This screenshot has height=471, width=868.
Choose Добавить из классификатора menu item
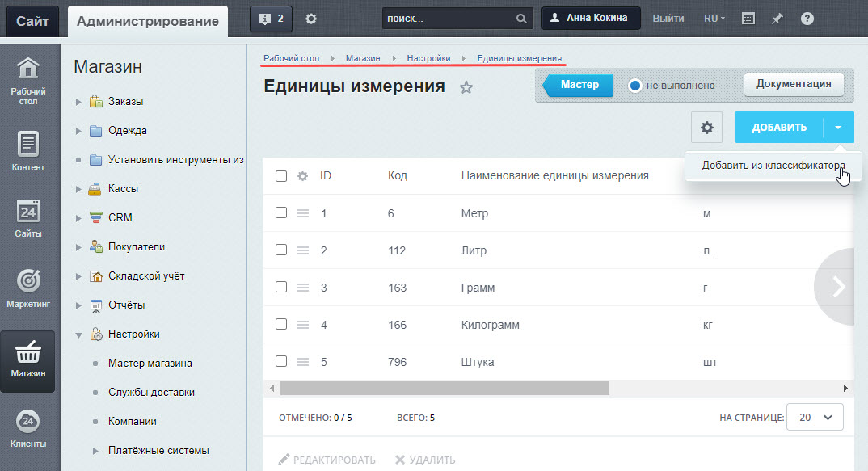click(x=773, y=166)
